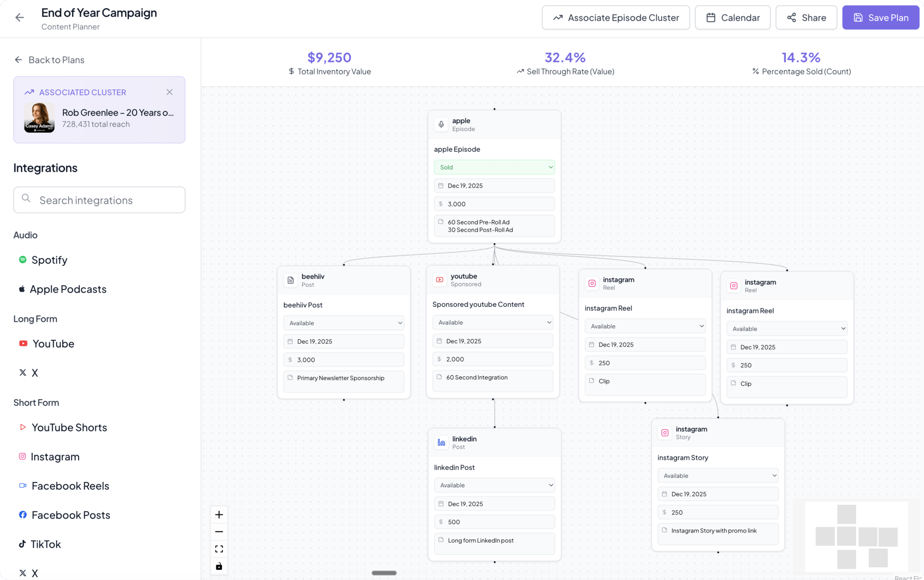924x580 pixels.
Task: Select TikTok integration from the sidebar
Action: (x=45, y=544)
